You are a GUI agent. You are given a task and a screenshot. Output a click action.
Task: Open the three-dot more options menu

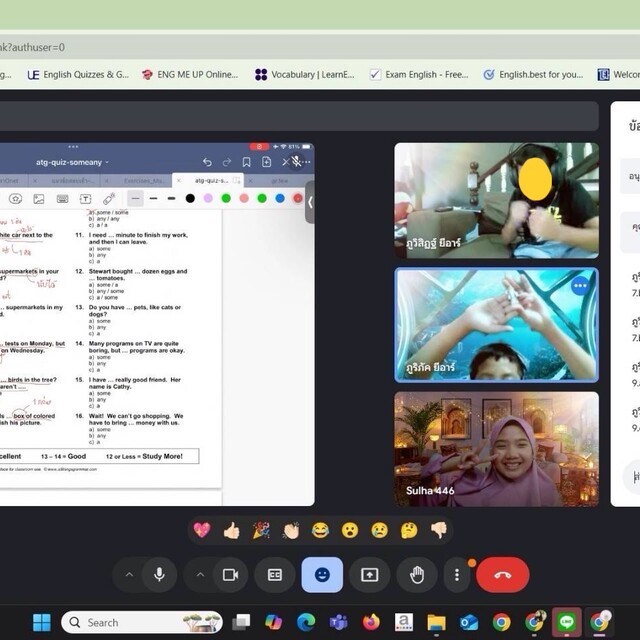coord(457,575)
